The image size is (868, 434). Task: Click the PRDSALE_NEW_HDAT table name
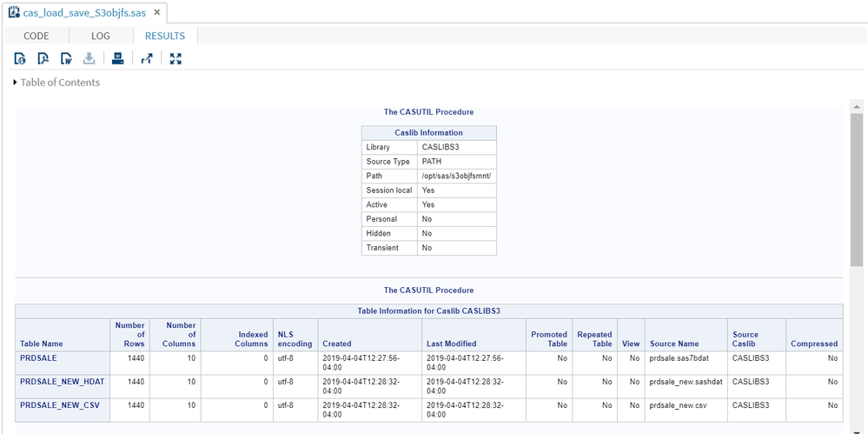(x=62, y=381)
